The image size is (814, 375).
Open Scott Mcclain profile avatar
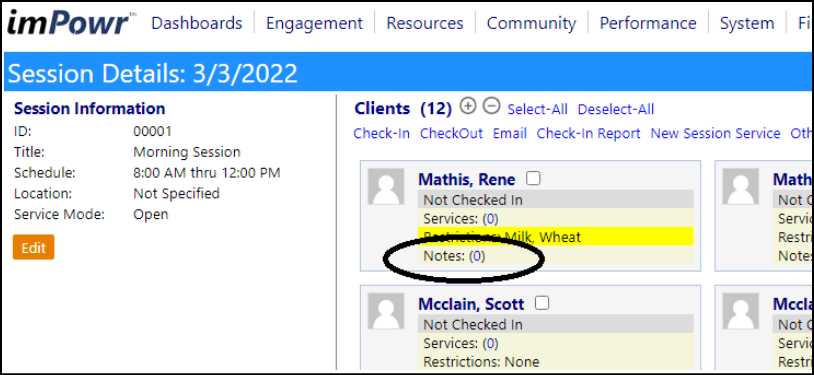pos(386,311)
